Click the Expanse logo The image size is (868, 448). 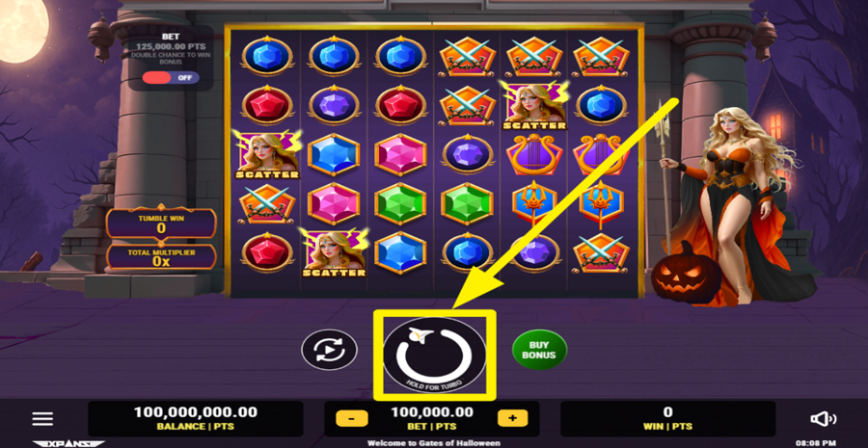pyautogui.click(x=68, y=443)
